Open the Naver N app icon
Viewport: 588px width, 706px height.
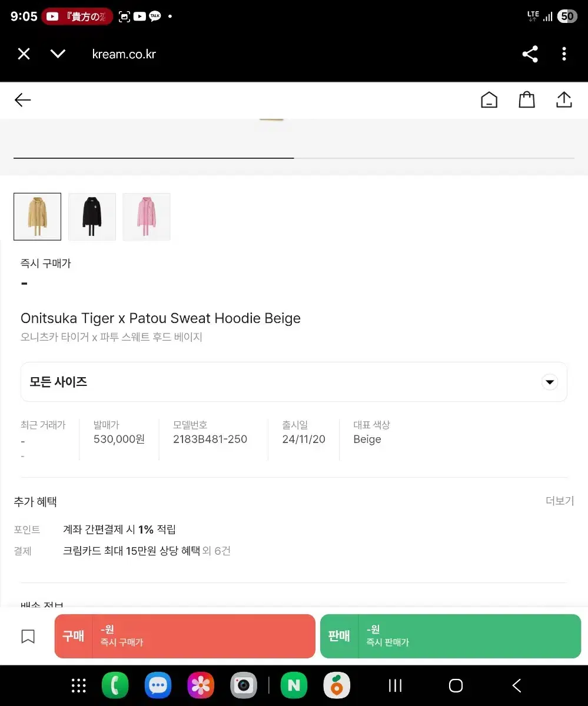294,685
